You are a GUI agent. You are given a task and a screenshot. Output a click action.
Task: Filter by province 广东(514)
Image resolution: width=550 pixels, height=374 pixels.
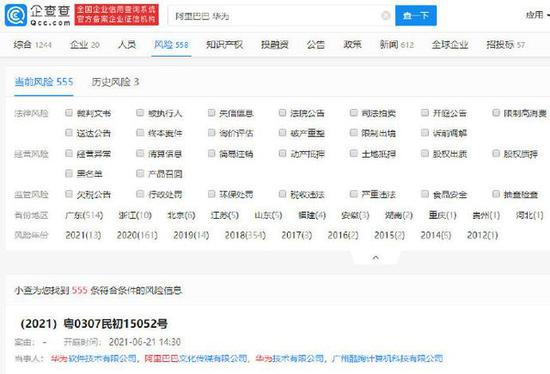coord(84,215)
